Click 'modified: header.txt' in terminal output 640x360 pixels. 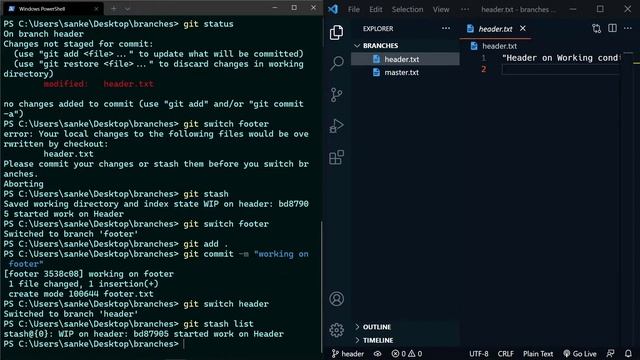click(x=98, y=84)
